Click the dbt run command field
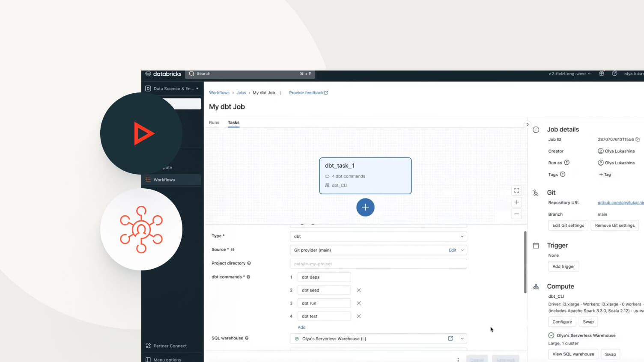 pos(324,303)
